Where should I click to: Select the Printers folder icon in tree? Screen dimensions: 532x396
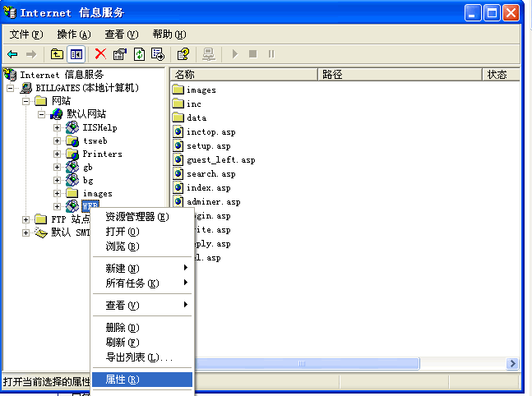point(72,154)
